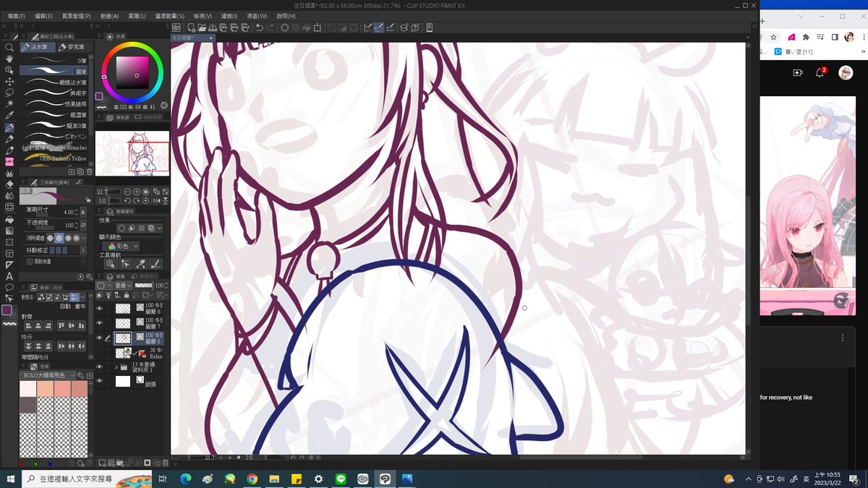Select the Pen tool in toolbar
Image resolution: width=868 pixels, height=488 pixels.
pos(9,127)
